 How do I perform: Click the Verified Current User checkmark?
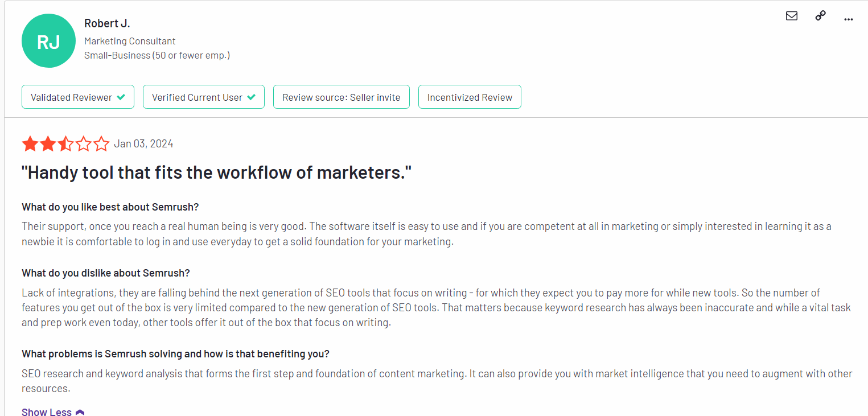(251, 97)
